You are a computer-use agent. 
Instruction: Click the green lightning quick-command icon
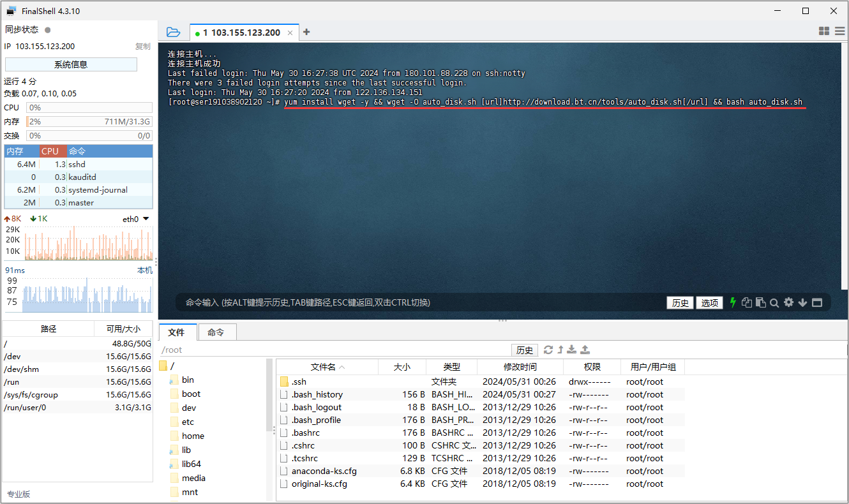tap(733, 302)
